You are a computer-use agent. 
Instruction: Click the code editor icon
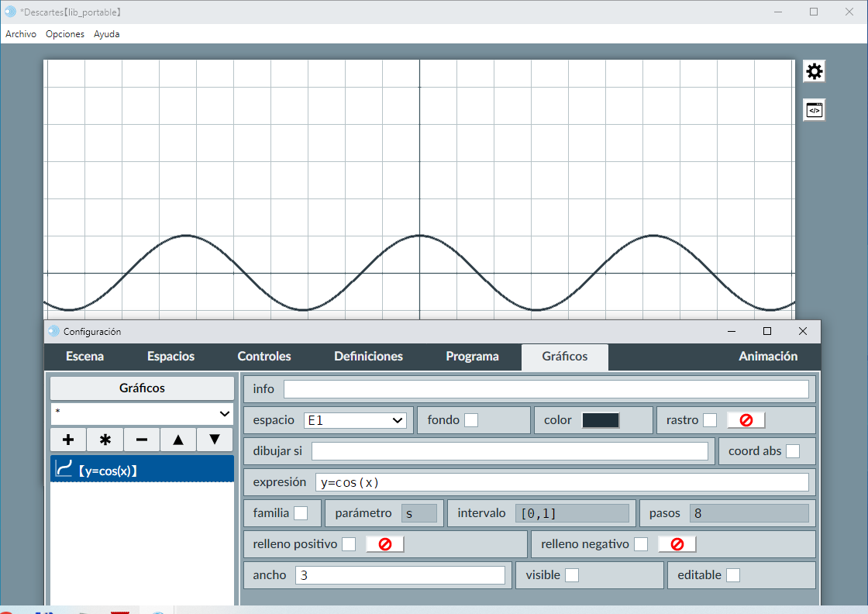click(814, 110)
